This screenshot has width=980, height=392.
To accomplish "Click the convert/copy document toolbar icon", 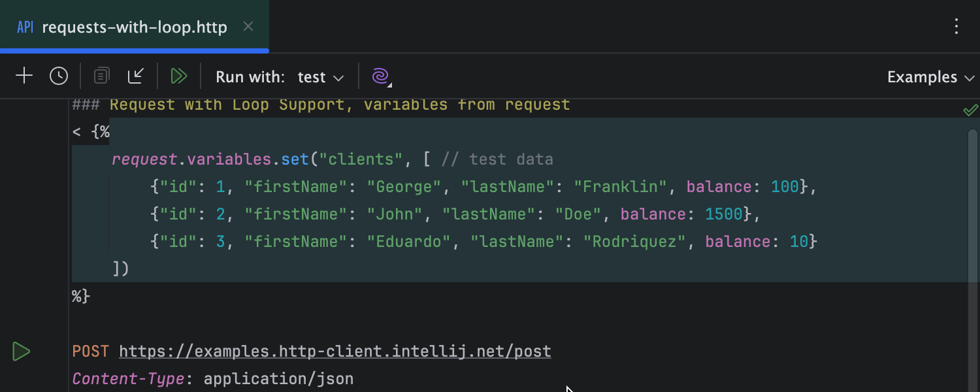I will (x=101, y=76).
